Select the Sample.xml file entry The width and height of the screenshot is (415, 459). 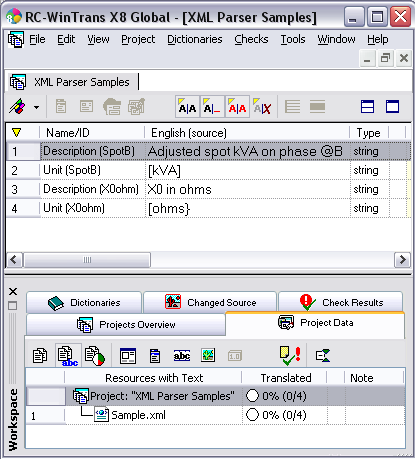[130, 415]
